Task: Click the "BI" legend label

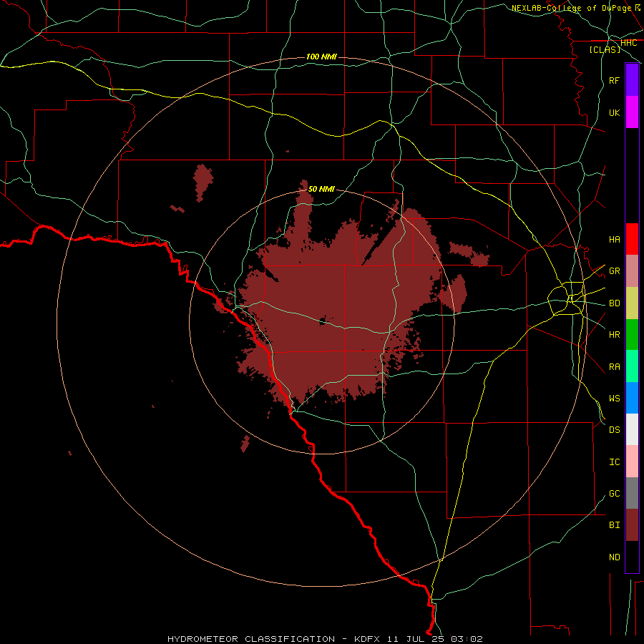Action: 614,525
